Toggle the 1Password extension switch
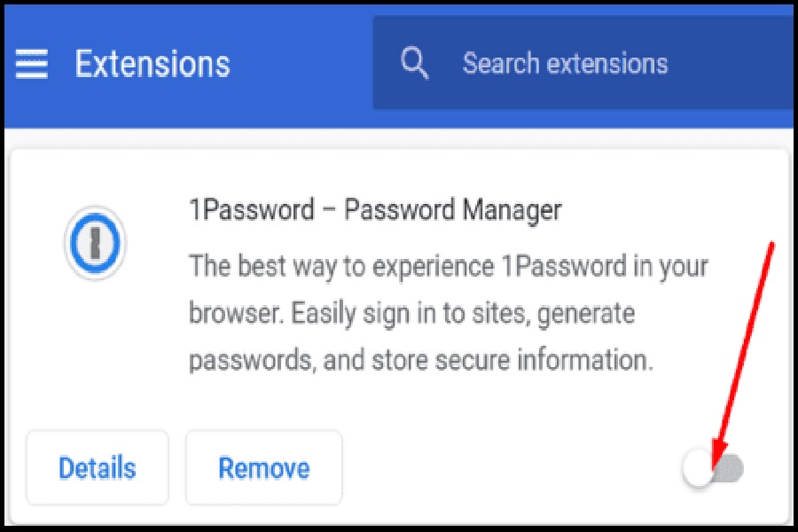This screenshot has height=532, width=798. (714, 469)
